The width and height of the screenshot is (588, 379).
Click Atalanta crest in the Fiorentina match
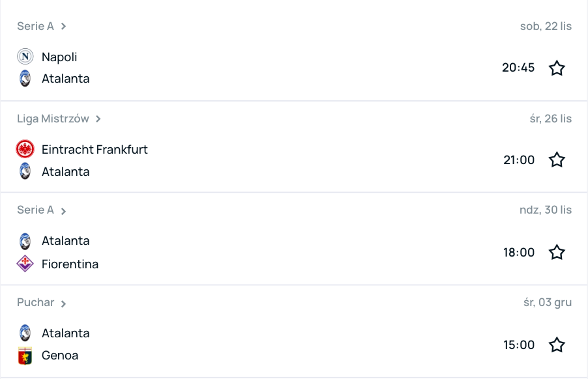[25, 241]
